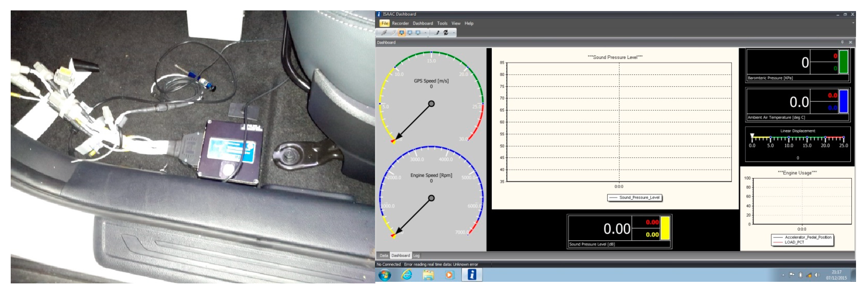Viewport: 868px width, 296px height.
Task: Open the Tools menu
Action: point(442,23)
